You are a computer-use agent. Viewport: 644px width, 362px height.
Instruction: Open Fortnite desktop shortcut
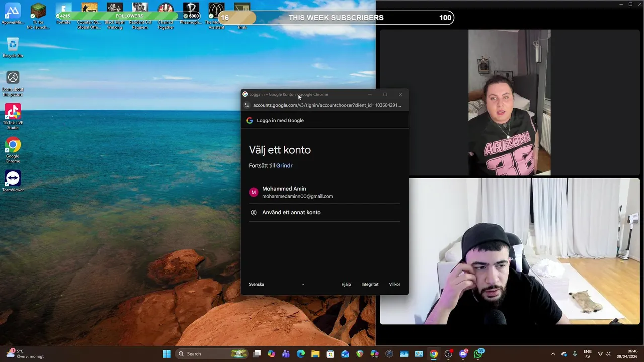pos(63,14)
